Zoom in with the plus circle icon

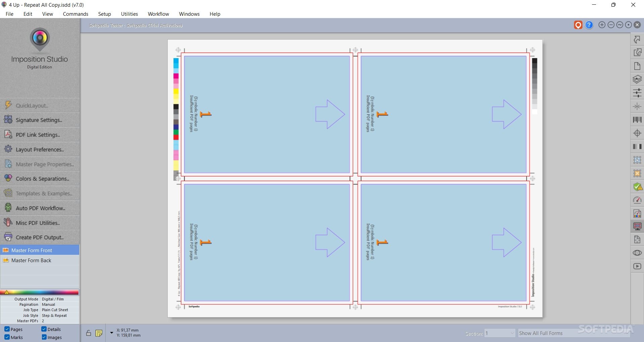pyautogui.click(x=602, y=25)
